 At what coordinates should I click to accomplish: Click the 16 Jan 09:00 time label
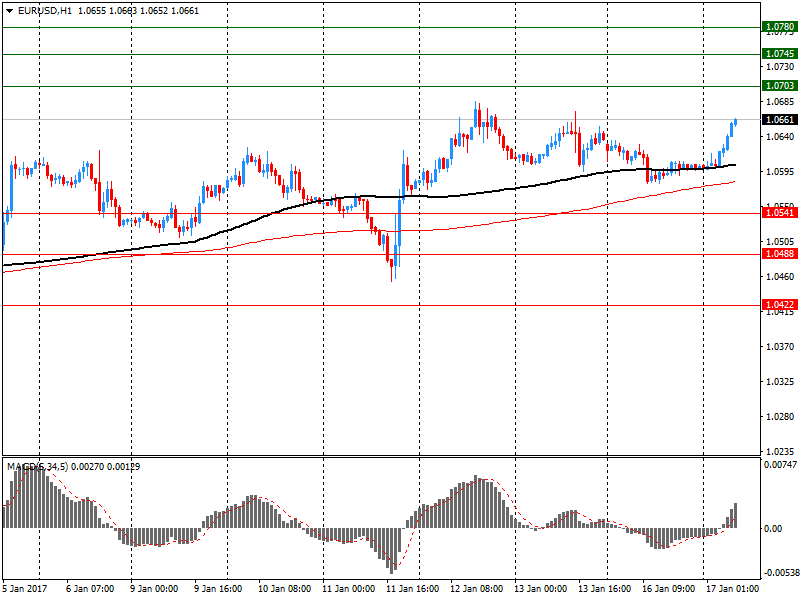click(x=668, y=589)
